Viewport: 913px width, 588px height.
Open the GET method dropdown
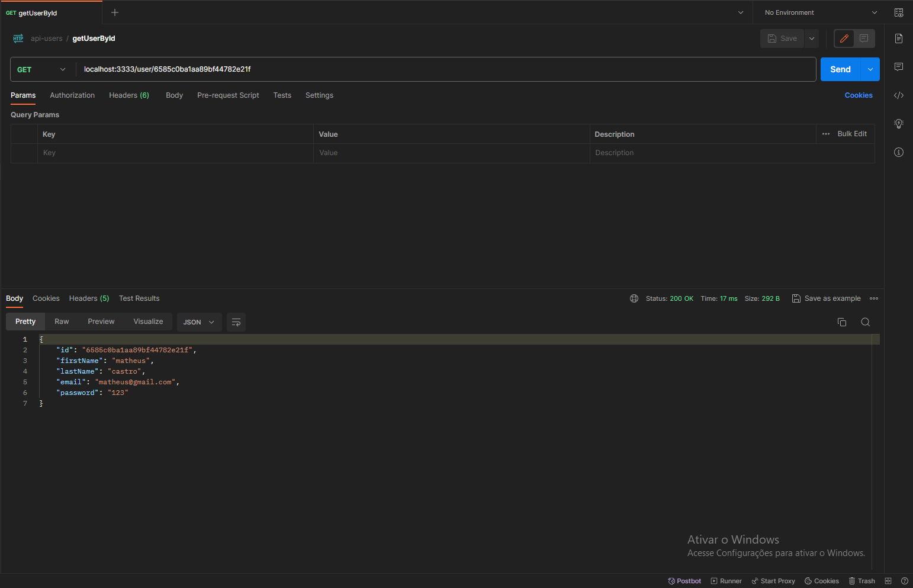pyautogui.click(x=41, y=69)
